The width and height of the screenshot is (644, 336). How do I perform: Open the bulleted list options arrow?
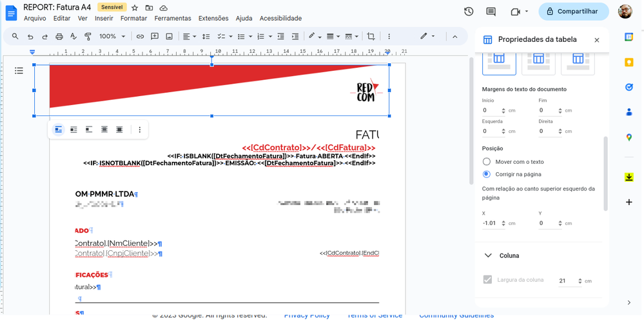click(251, 37)
